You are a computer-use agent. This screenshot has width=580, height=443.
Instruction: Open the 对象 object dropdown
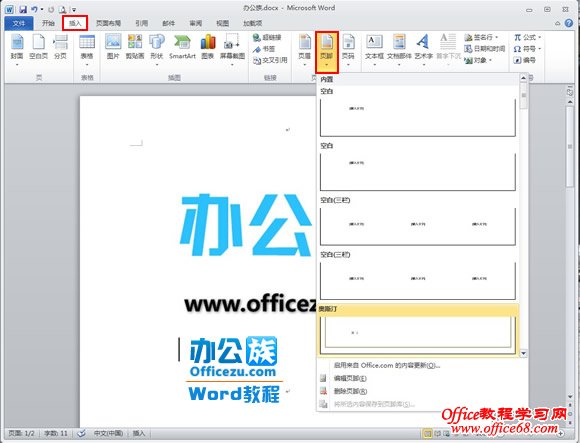coord(491,60)
